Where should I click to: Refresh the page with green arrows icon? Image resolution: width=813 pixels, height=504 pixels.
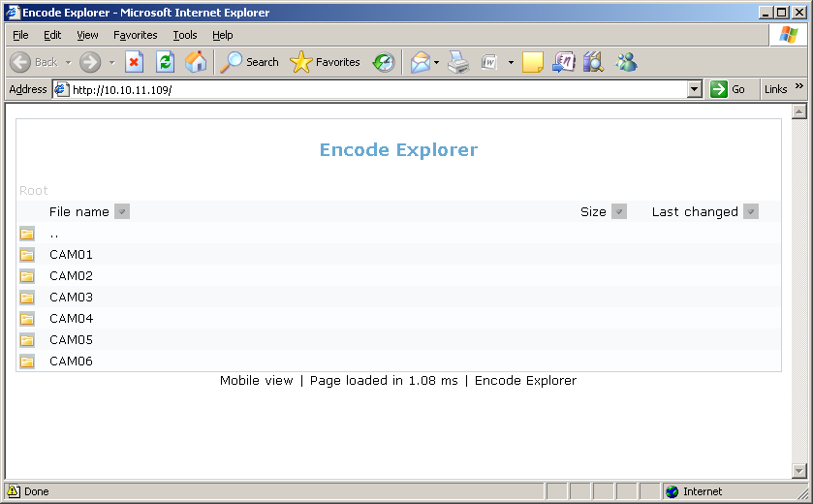[165, 62]
